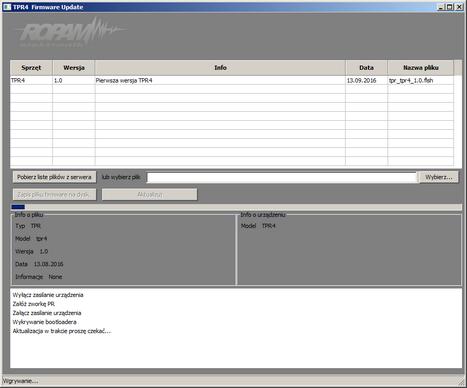Select the 'TPR4' cell in the table
The image size is (467, 388).
31,80
